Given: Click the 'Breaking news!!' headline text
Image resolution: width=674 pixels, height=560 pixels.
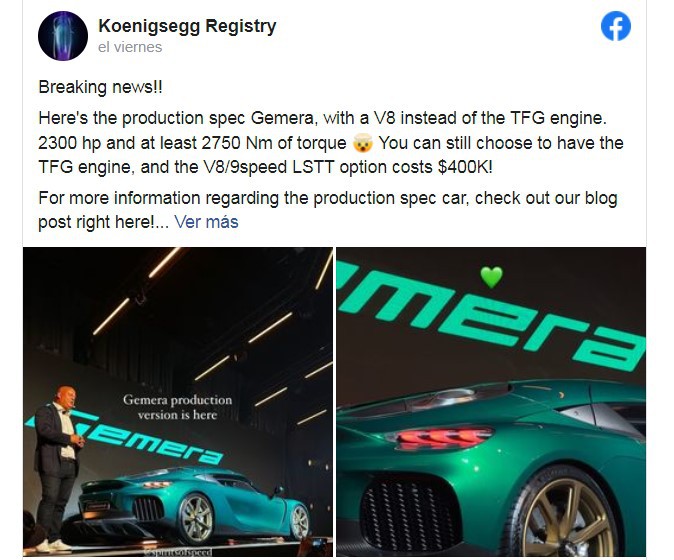Looking at the screenshot, I should point(101,87).
